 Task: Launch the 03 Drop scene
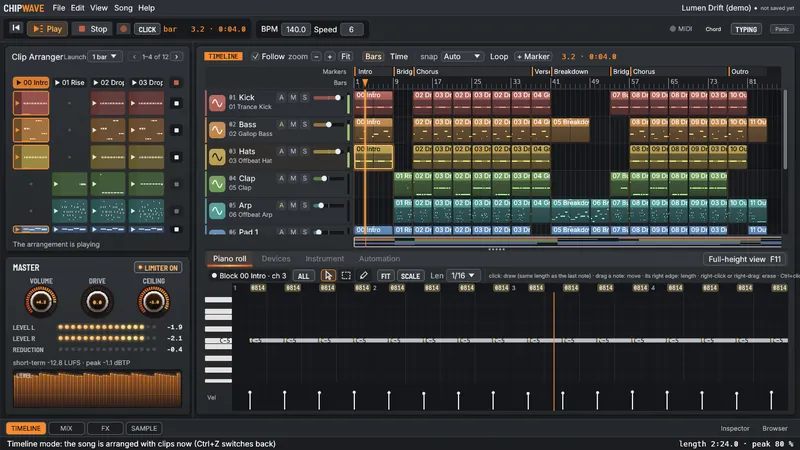pyautogui.click(x=146, y=82)
